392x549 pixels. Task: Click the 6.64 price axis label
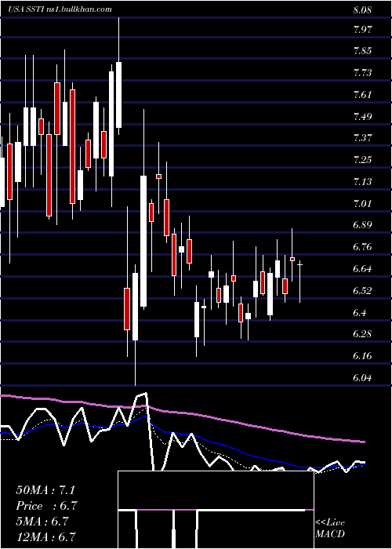(x=362, y=269)
